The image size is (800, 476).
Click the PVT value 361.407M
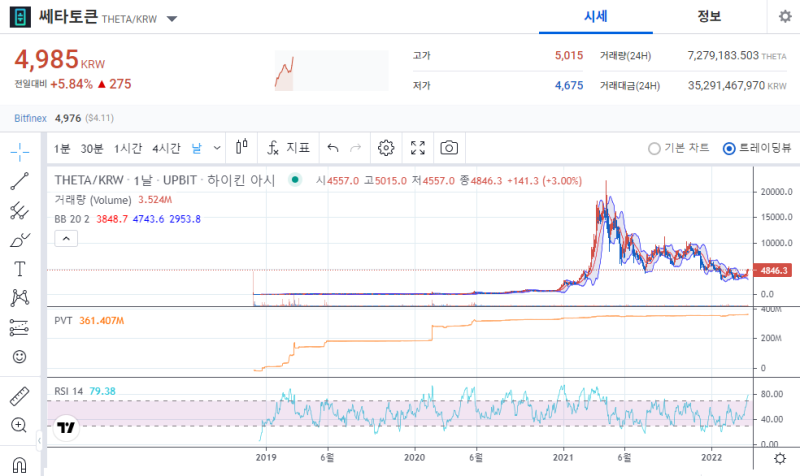(x=102, y=320)
